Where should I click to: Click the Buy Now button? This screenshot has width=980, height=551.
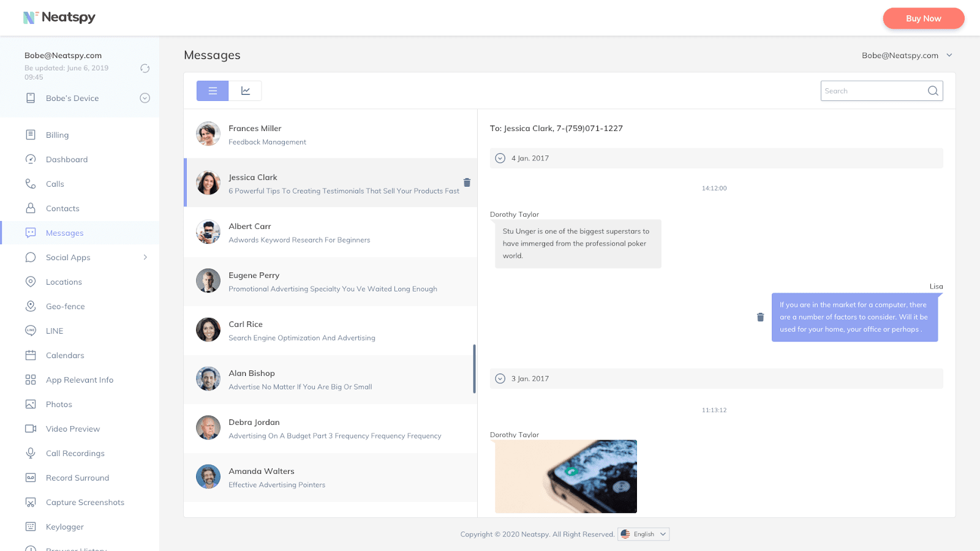[923, 18]
